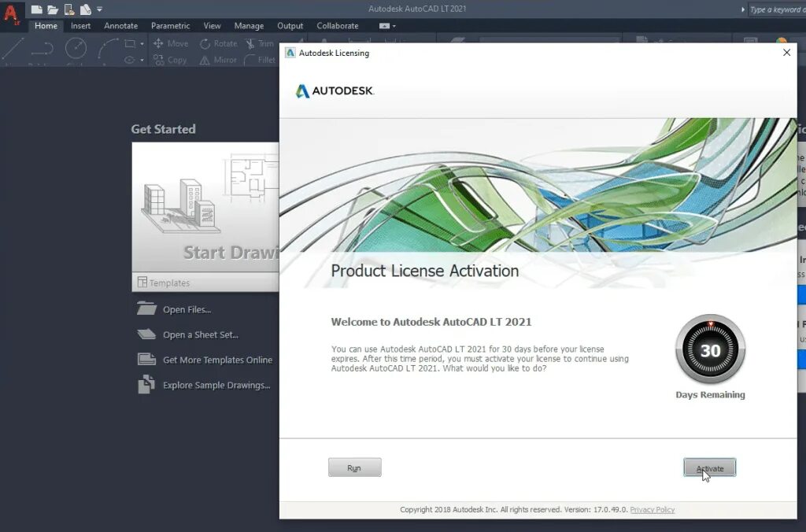Click the Rotate tool in the Modify panel
The width and height of the screenshot is (806, 532).
219,44
